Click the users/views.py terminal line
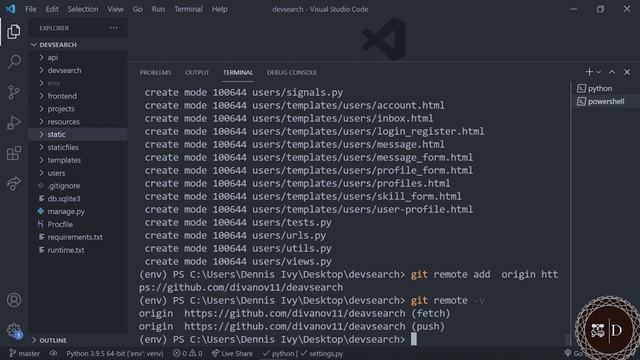This screenshot has width=640, height=360. coord(238,261)
